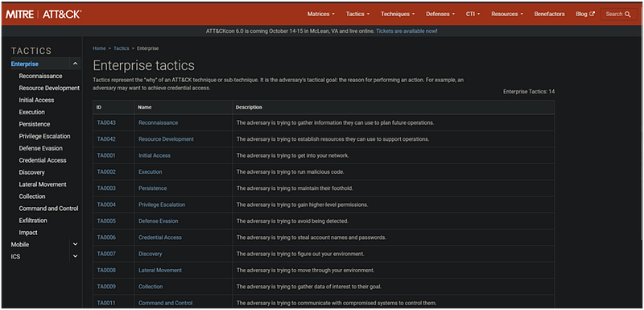Open the Collection link in the table
Screen dimensions: 644x310
coord(151,287)
